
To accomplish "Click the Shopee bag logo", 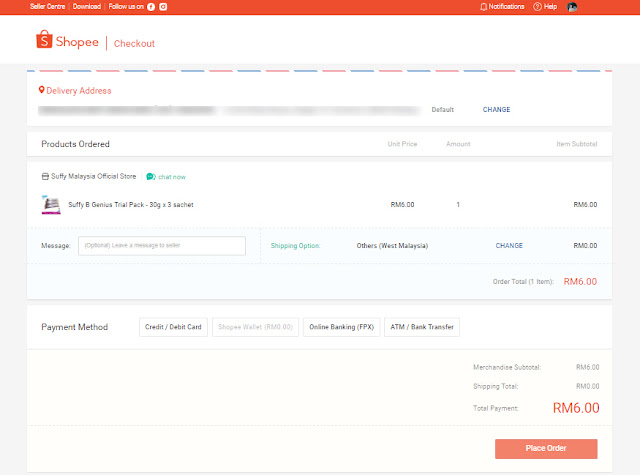I will point(44,39).
